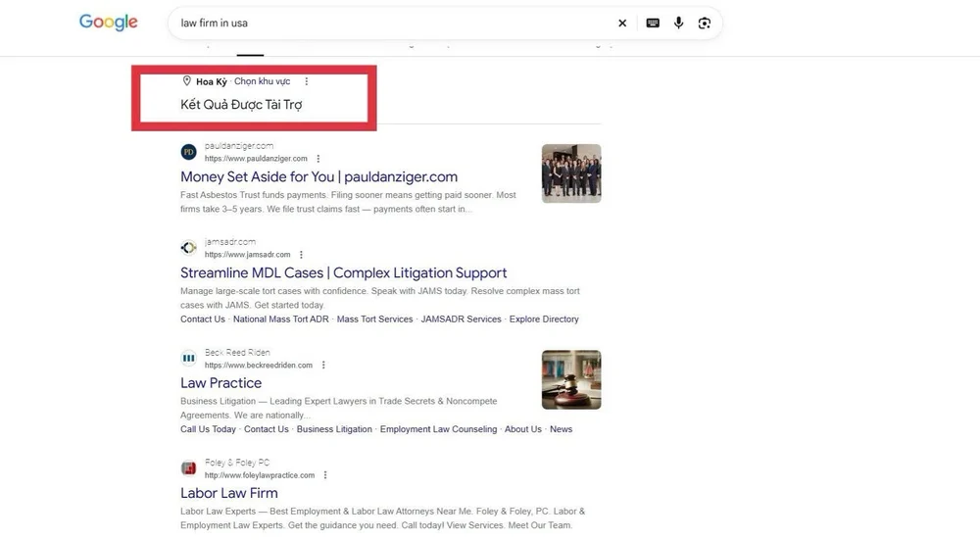Open the on-screen keyboard input tool
Viewport: 980px width, 540px height.
click(x=653, y=24)
